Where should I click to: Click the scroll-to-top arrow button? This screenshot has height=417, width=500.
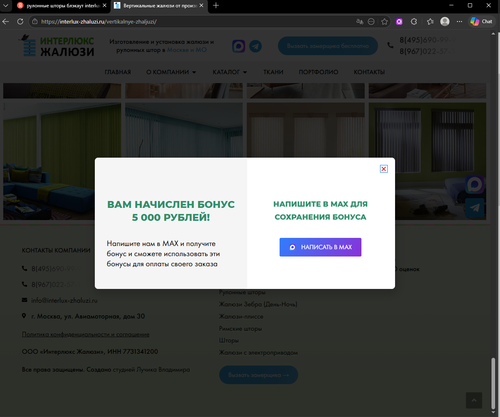click(x=474, y=400)
